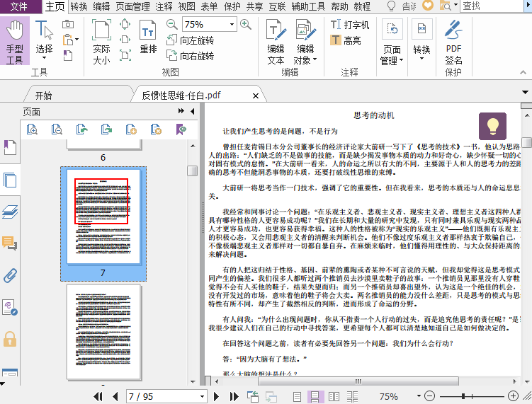Viewport: 532px width, 404px height.
Task: Go to the next page
Action: click(x=216, y=396)
